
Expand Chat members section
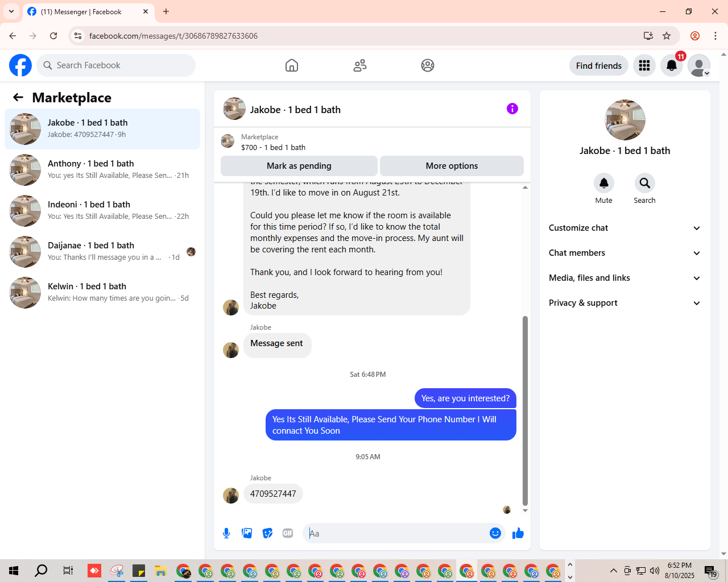point(624,253)
